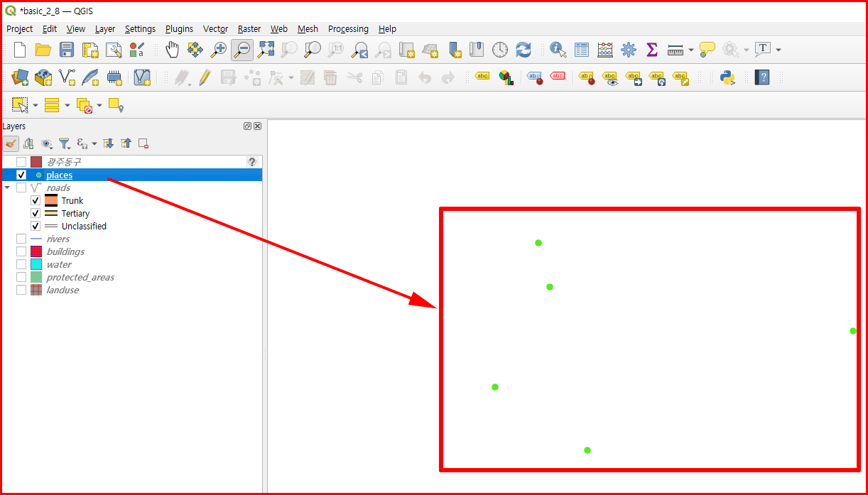Image resolution: width=868 pixels, height=495 pixels.
Task: Open the Field Calculator abacus icon
Action: click(x=605, y=50)
